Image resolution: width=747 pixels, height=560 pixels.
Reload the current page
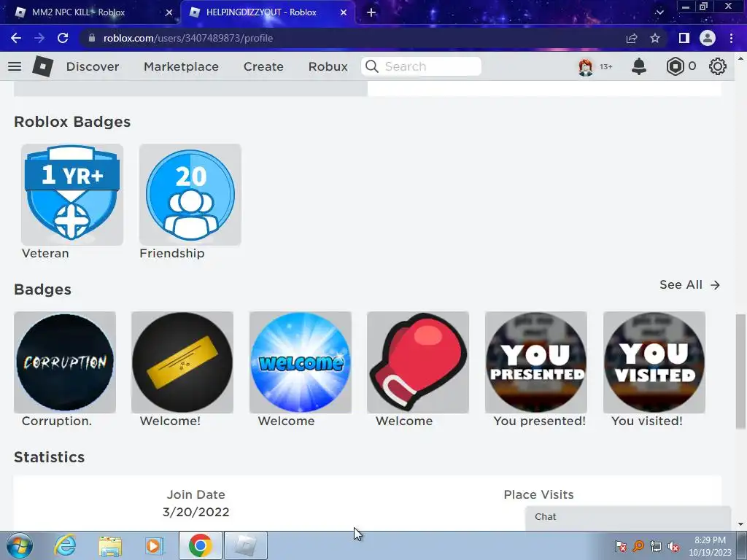[63, 38]
